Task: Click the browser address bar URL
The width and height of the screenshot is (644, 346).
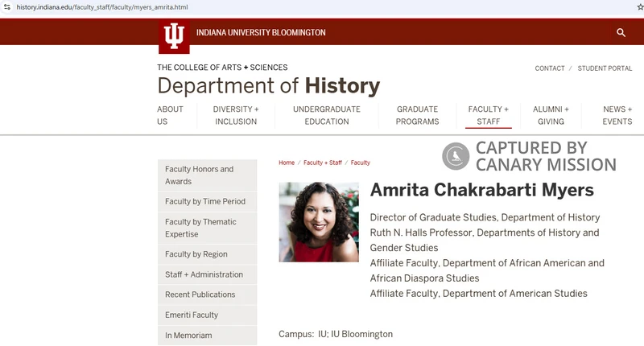Action: click(102, 7)
